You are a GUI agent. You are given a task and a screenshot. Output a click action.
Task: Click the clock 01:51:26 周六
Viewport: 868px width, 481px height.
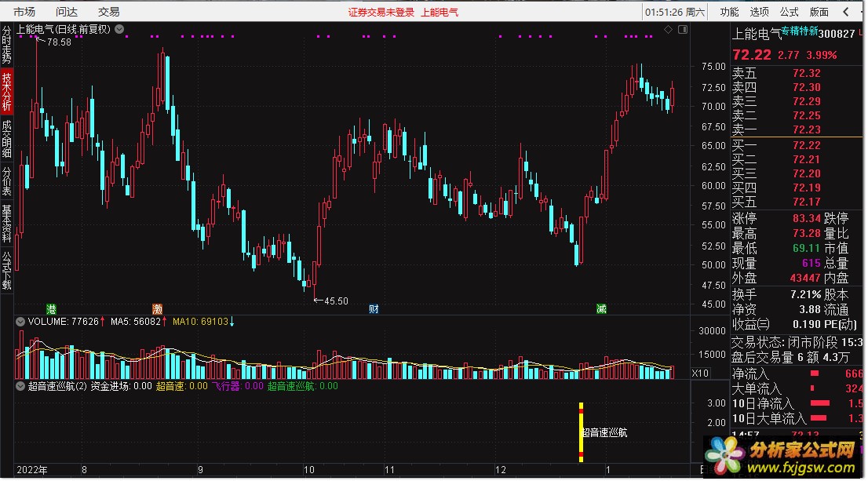tap(675, 13)
